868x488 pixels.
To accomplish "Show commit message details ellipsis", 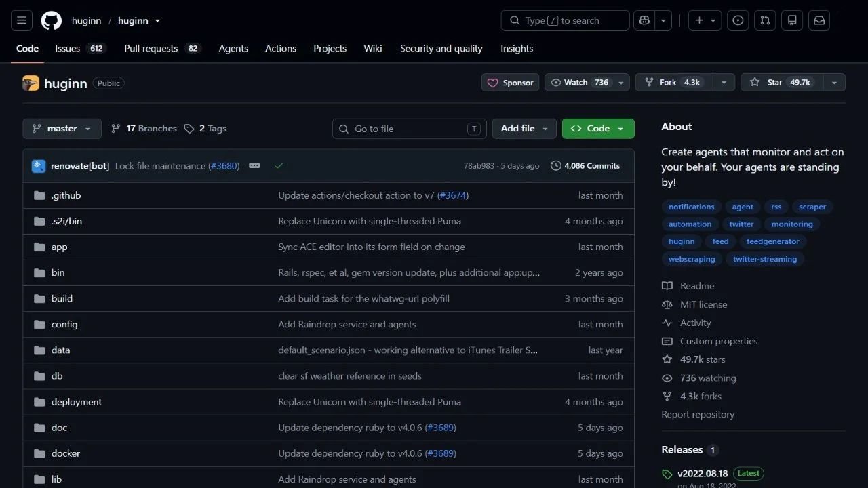I will point(254,166).
